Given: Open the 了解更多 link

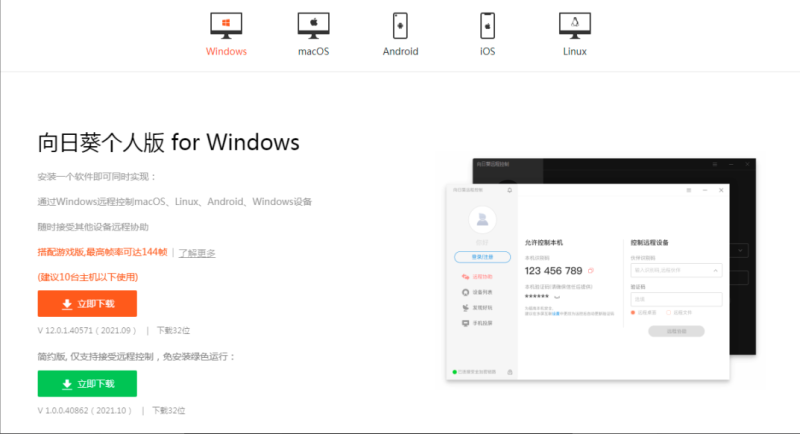Looking at the screenshot, I should click(197, 253).
